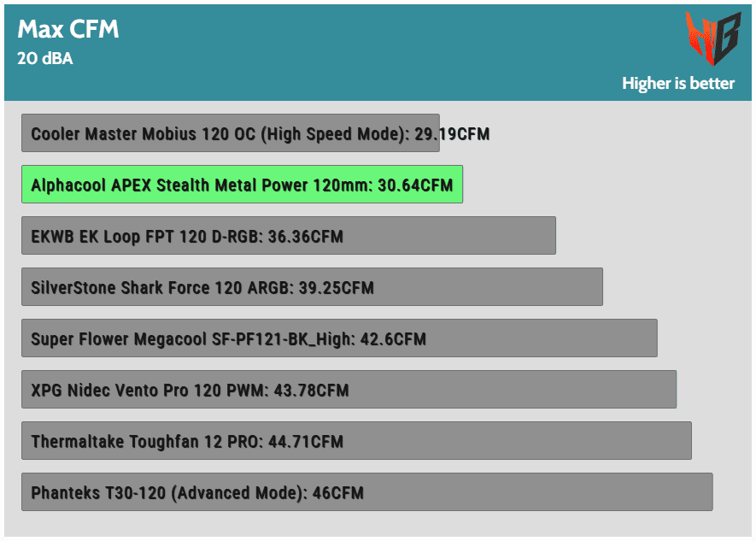Click the SilverStone Shark Force 120 ARGB bar
756x541 pixels.
(x=312, y=287)
